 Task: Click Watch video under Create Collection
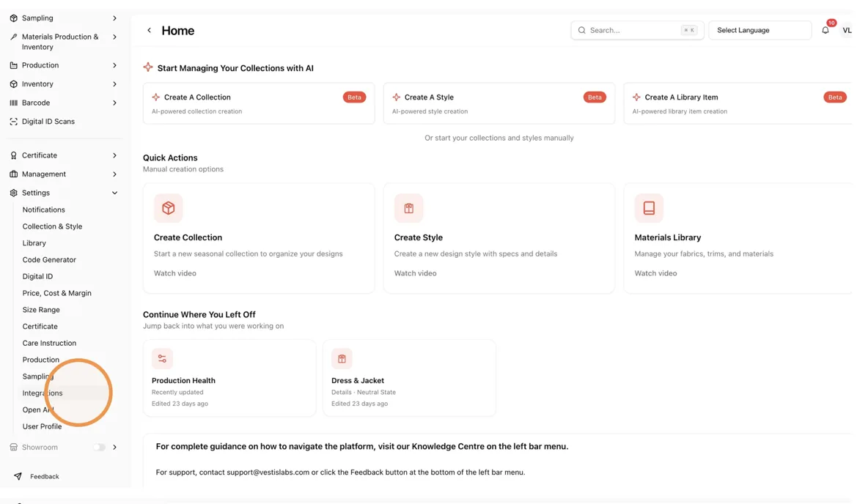[175, 273]
